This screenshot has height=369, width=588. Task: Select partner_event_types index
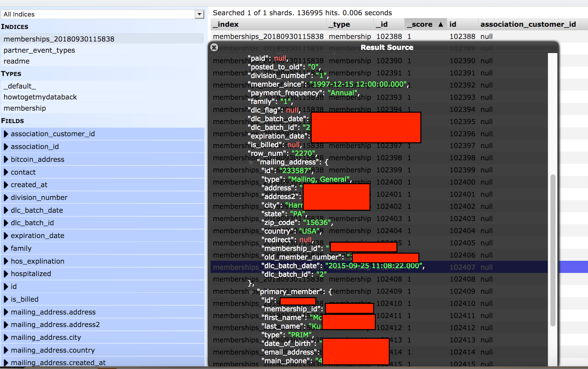(x=102, y=50)
